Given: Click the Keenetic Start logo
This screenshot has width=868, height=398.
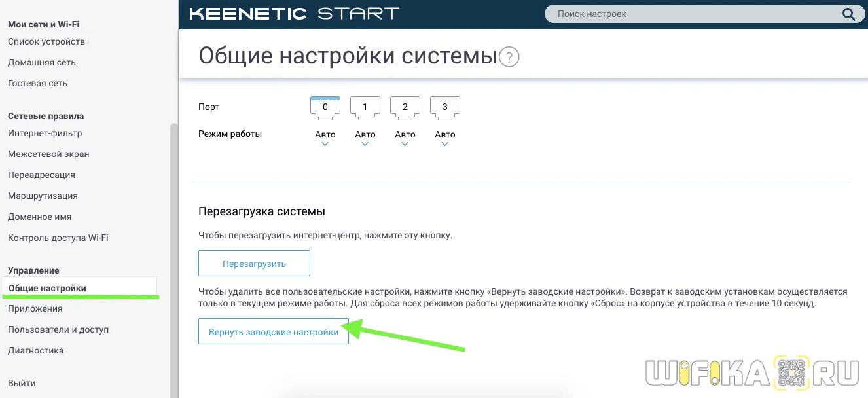Looking at the screenshot, I should pyautogui.click(x=294, y=14).
